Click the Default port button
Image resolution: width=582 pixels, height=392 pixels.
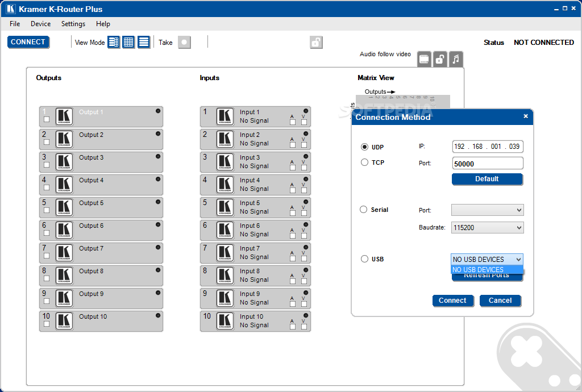click(x=487, y=179)
